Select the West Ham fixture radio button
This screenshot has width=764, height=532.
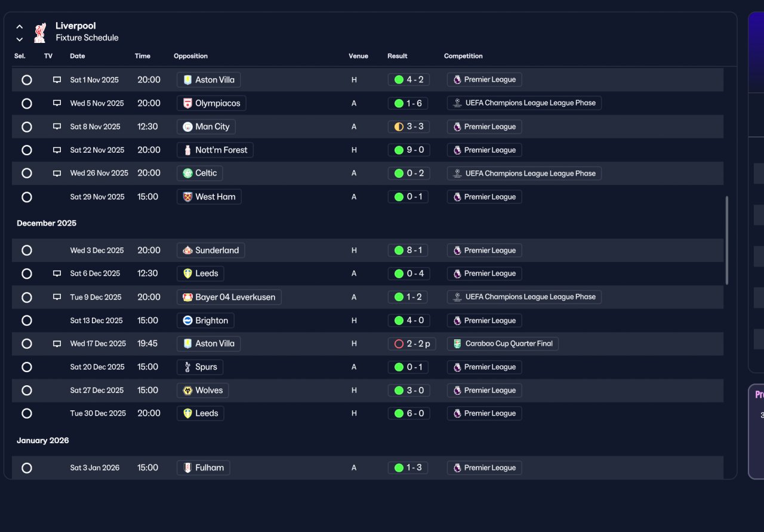coord(27,197)
